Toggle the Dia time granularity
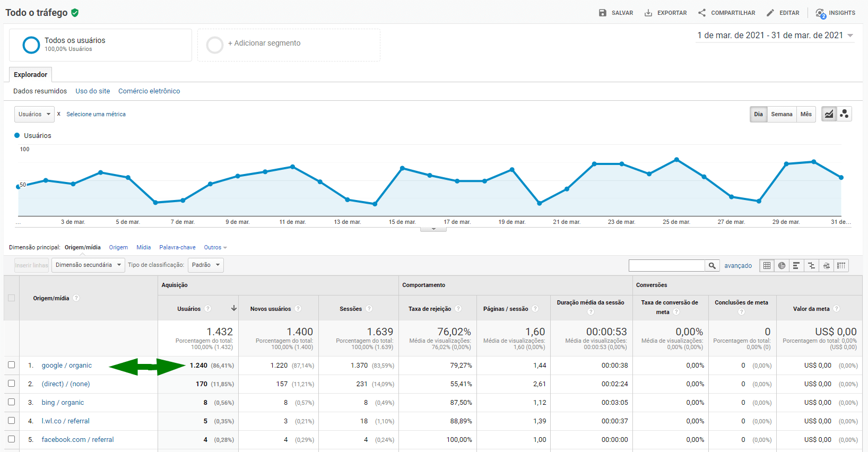 [x=759, y=114]
